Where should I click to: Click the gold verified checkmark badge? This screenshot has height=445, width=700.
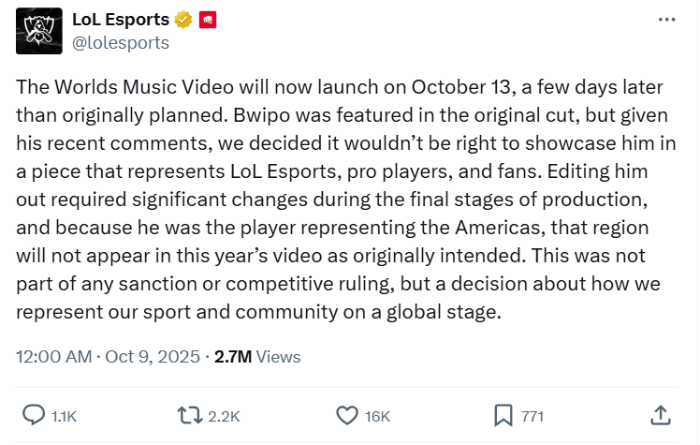pyautogui.click(x=185, y=20)
